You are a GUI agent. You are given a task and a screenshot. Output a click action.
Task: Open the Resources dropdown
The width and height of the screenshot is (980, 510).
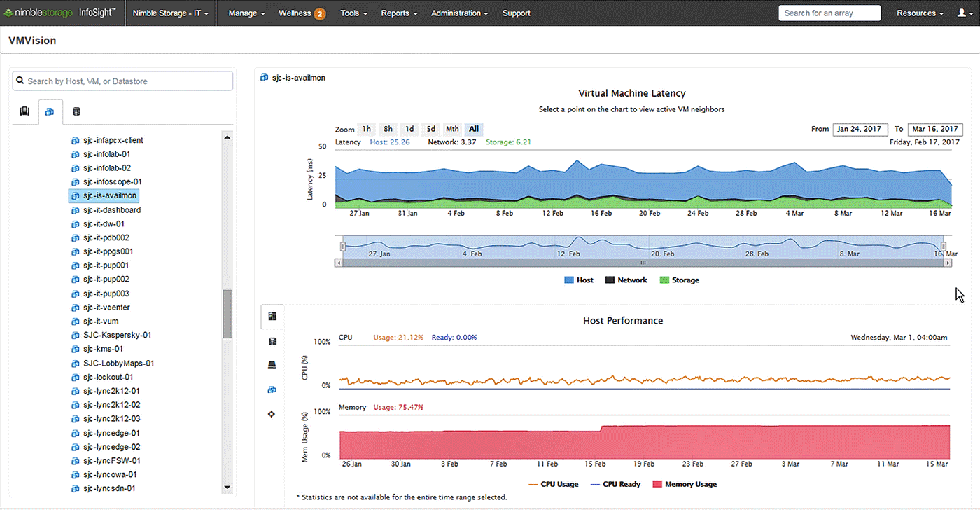(919, 13)
